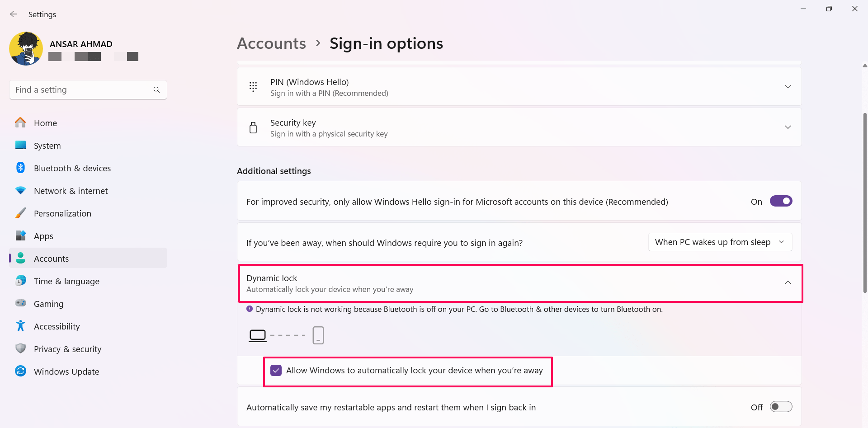Expand the PIN (Windows Hello) section

788,86
